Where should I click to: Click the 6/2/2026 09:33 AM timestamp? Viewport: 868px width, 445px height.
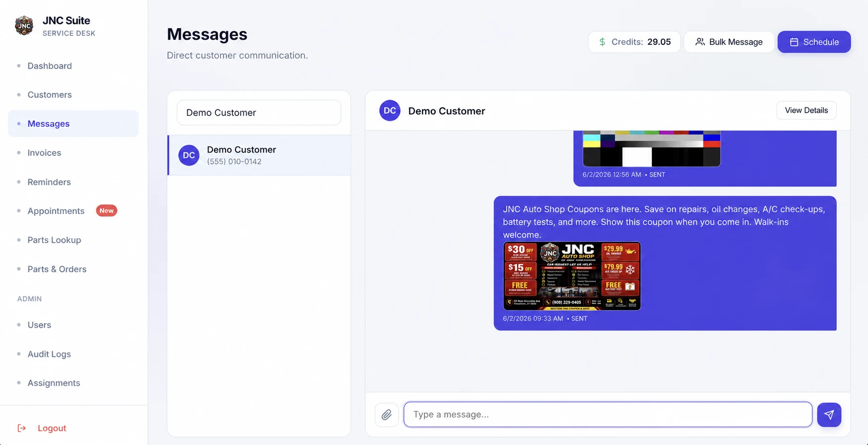click(x=533, y=319)
